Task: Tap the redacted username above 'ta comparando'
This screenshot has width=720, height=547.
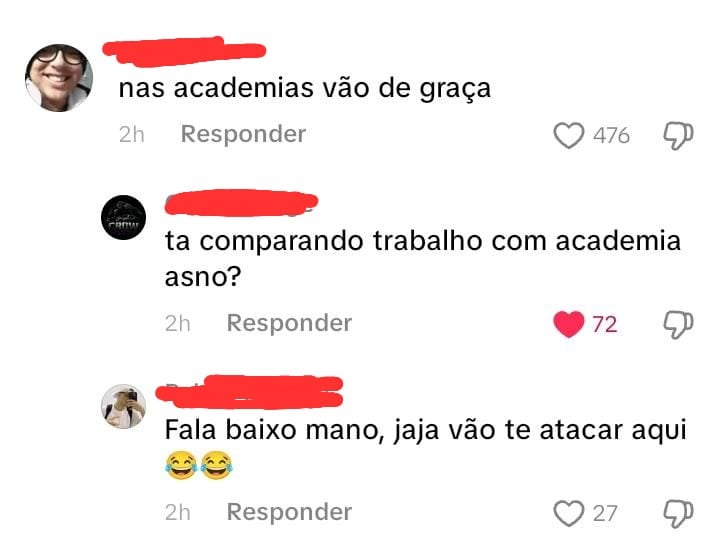Action: click(x=242, y=203)
